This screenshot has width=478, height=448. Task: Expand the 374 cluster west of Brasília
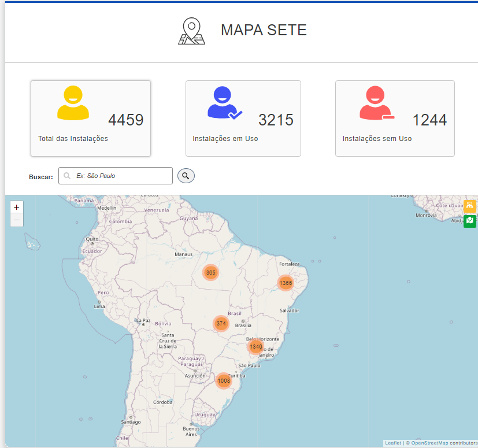pyautogui.click(x=221, y=324)
